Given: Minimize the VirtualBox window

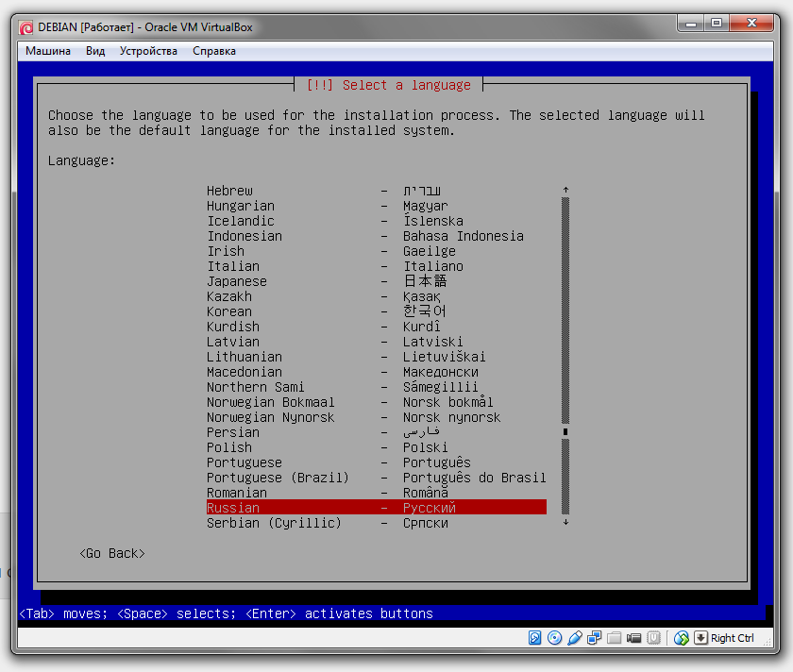Looking at the screenshot, I should pos(691,23).
